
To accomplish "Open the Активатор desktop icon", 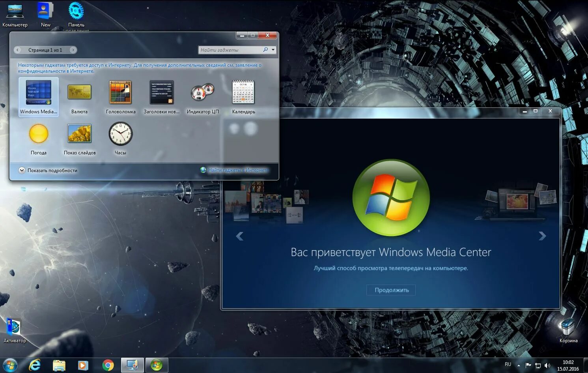I will click(x=15, y=330).
